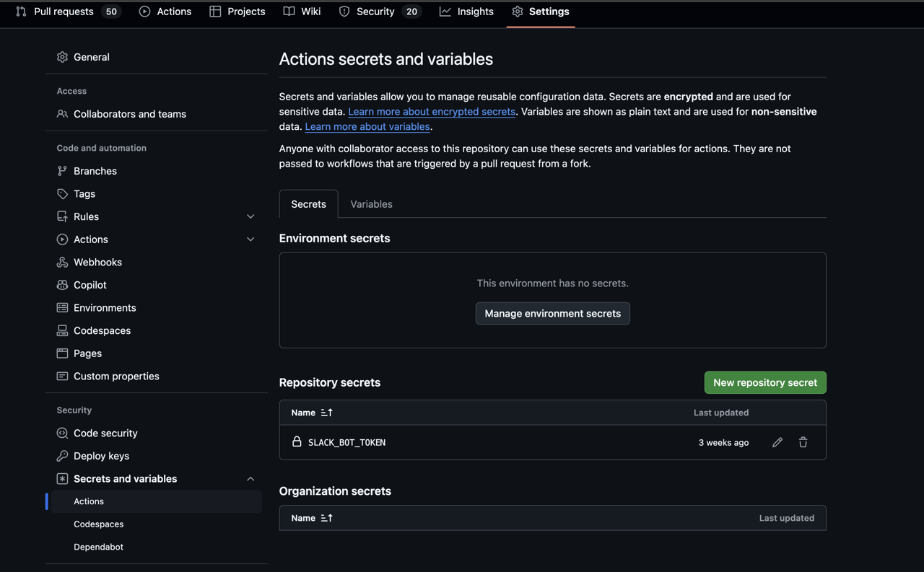Viewport: 924px width, 572px height.
Task: Click the Copilot icon in sidebar
Action: (x=62, y=285)
